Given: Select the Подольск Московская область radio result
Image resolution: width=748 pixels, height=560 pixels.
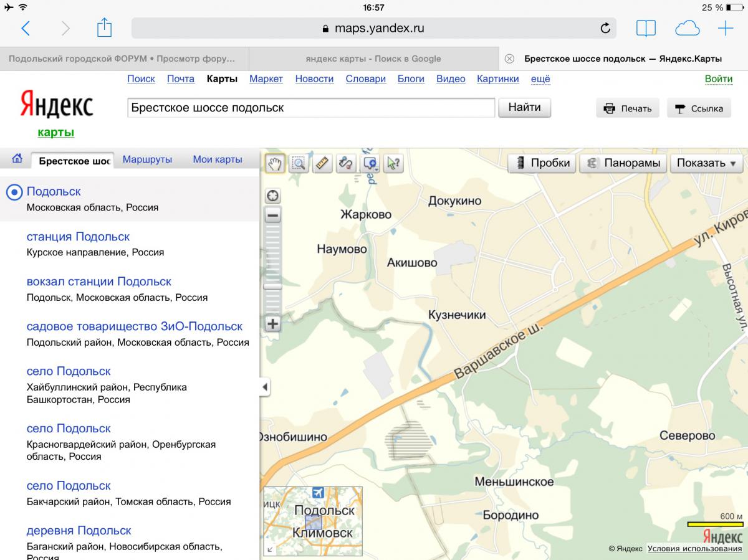Looking at the screenshot, I should coord(15,192).
